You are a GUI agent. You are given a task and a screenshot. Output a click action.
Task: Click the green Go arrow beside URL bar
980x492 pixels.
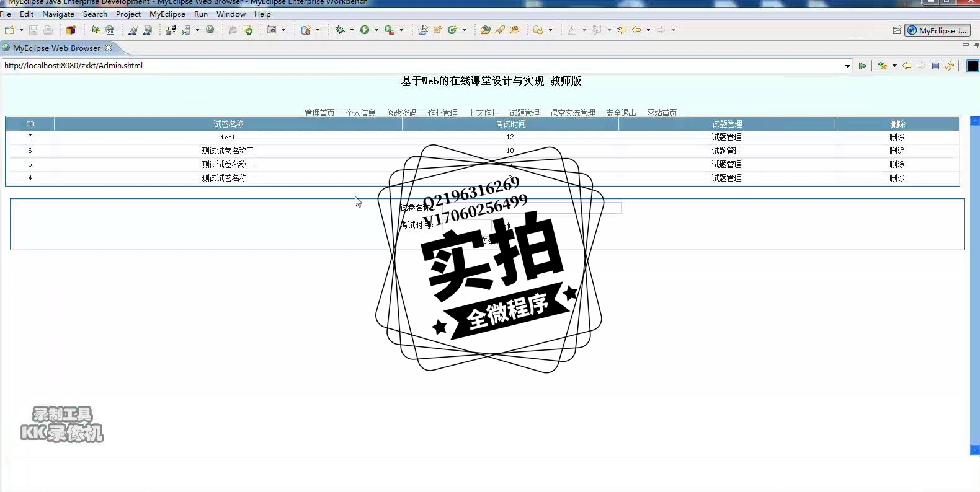click(862, 66)
